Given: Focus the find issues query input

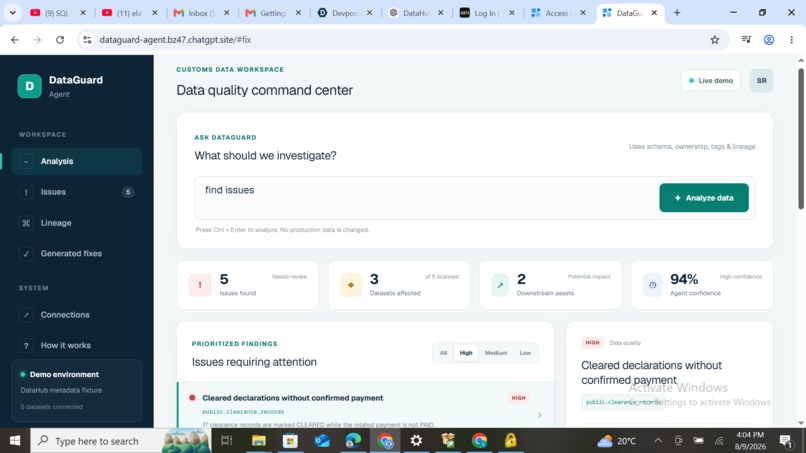Looking at the screenshot, I should [426, 198].
